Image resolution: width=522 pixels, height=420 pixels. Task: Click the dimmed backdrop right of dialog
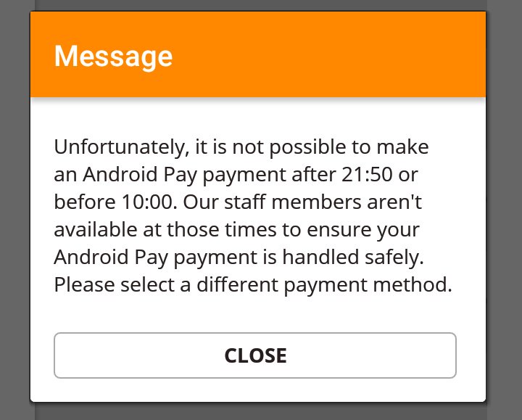point(504,210)
